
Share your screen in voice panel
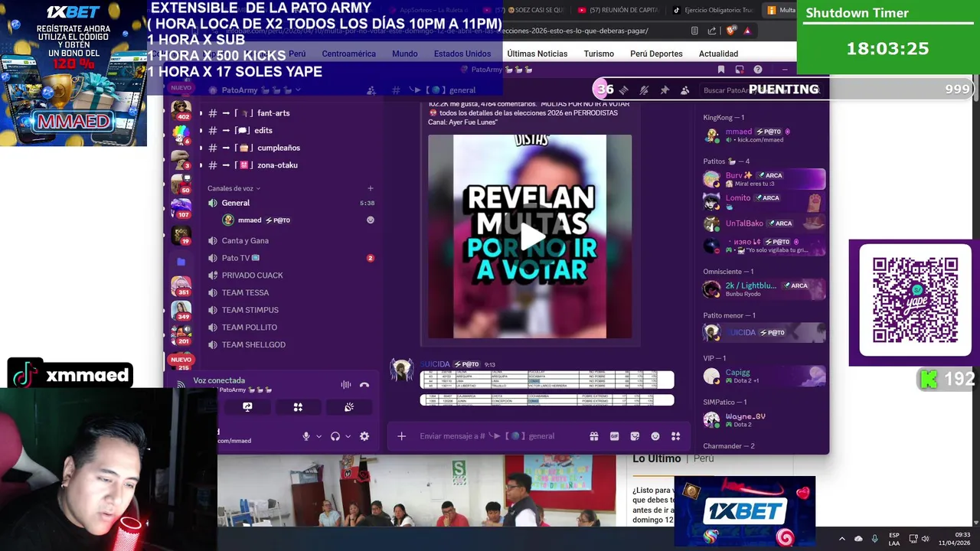[x=247, y=407]
